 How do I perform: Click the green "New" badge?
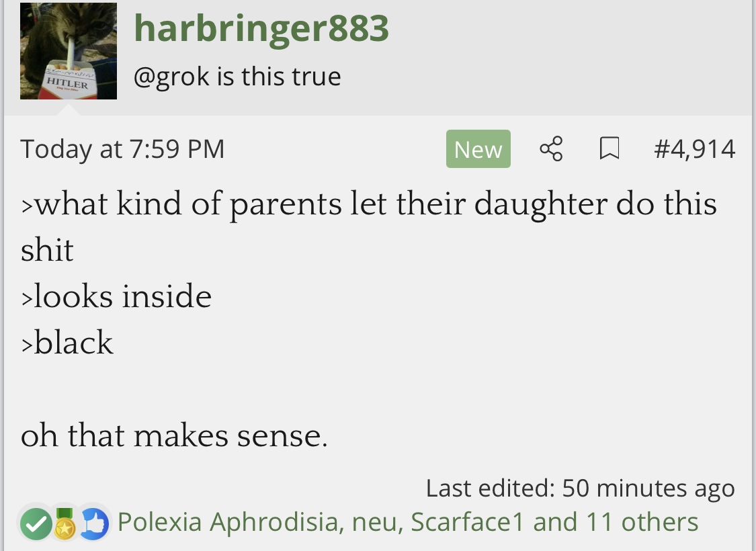point(478,149)
